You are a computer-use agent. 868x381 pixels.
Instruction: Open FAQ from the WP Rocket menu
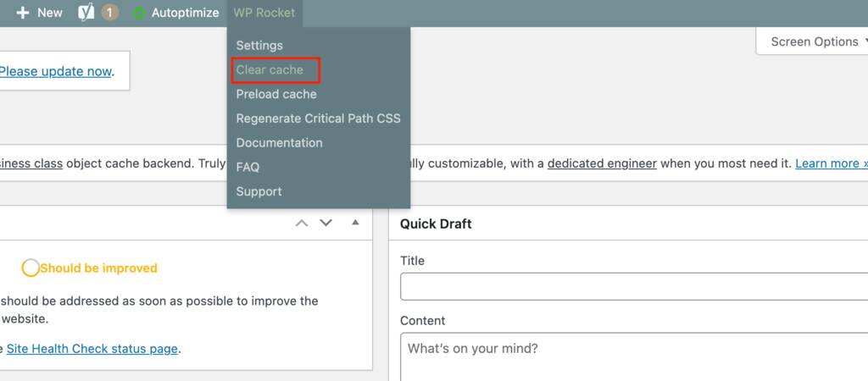(x=248, y=167)
